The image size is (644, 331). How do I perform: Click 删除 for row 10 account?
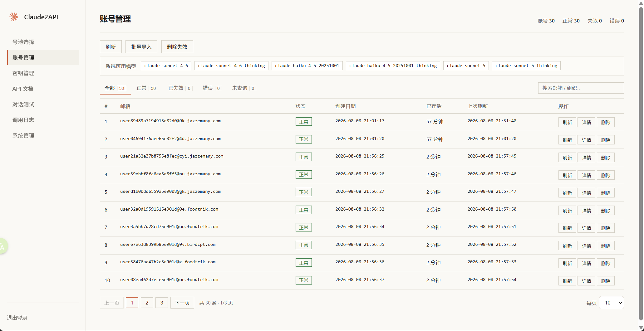point(606,281)
